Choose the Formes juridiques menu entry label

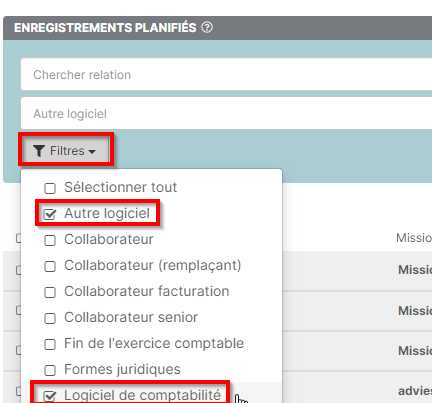(122, 369)
